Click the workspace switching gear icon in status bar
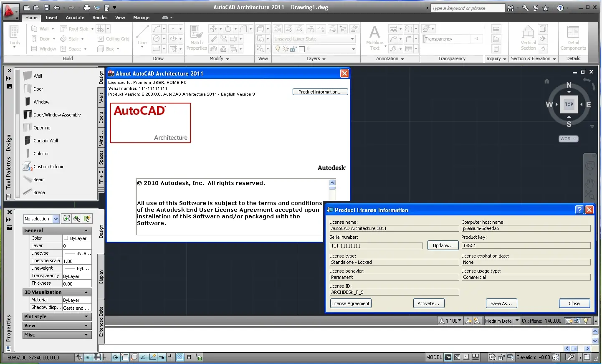The height and width of the screenshot is (364, 602). (x=492, y=357)
